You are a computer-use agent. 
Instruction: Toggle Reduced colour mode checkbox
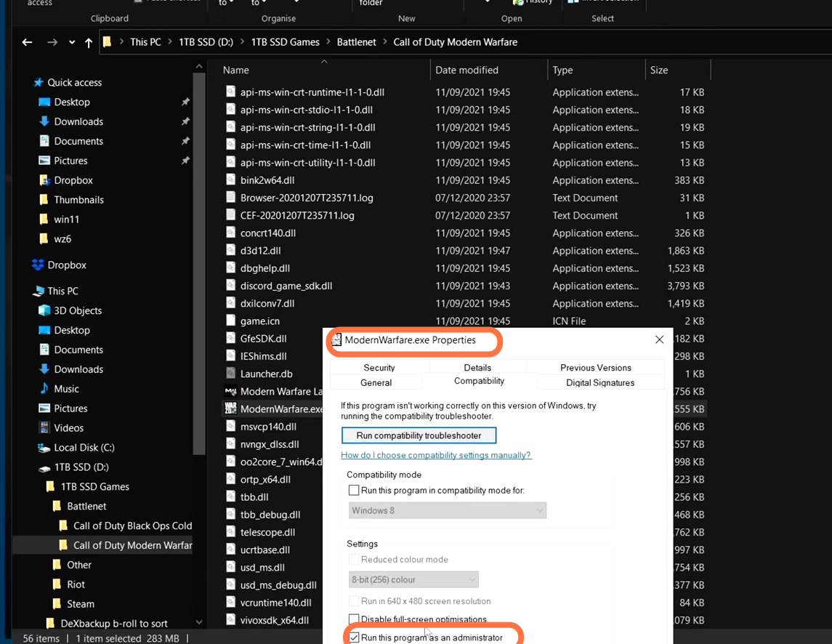pyautogui.click(x=354, y=559)
